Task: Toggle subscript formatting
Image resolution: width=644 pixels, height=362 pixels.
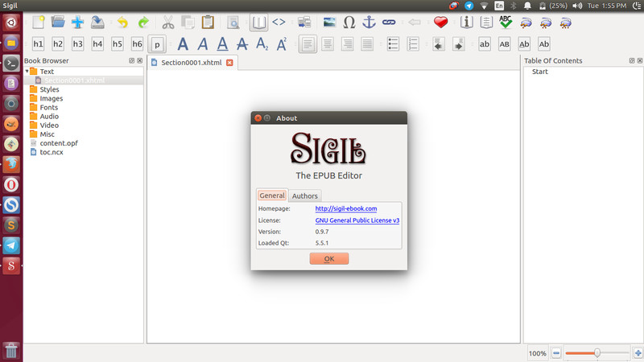Action: pyautogui.click(x=262, y=44)
